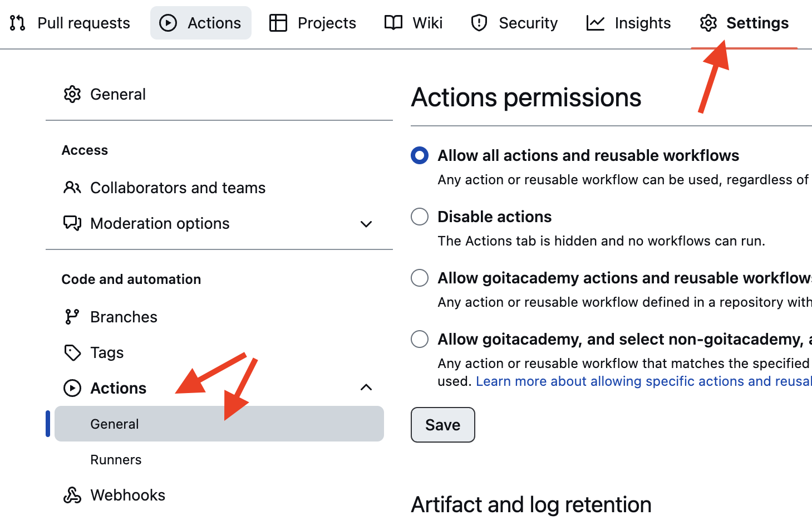Select the Webhooks icon in the sidebar
Viewport: 812px width, 520px height.
pos(72,495)
